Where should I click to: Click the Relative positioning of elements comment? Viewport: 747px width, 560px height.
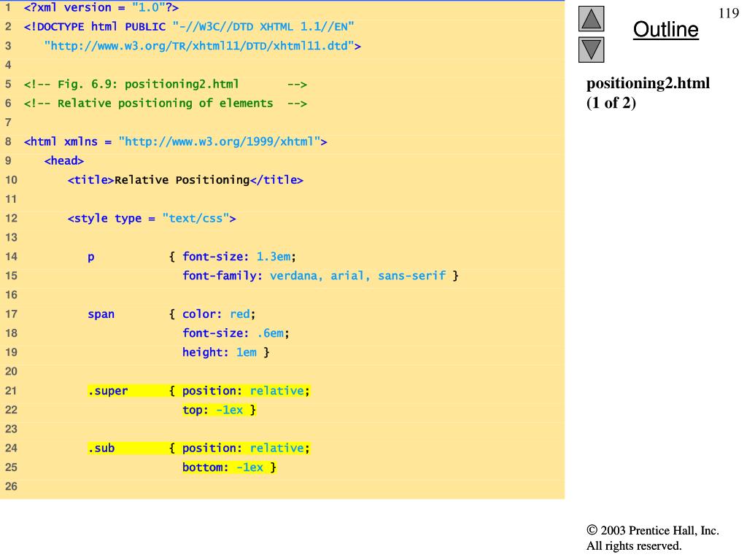click(166, 104)
